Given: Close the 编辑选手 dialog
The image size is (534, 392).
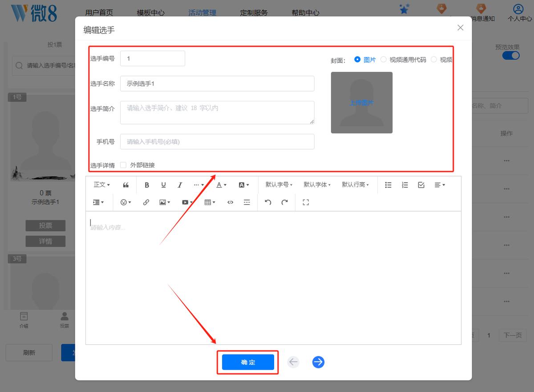Looking at the screenshot, I should [x=461, y=28].
